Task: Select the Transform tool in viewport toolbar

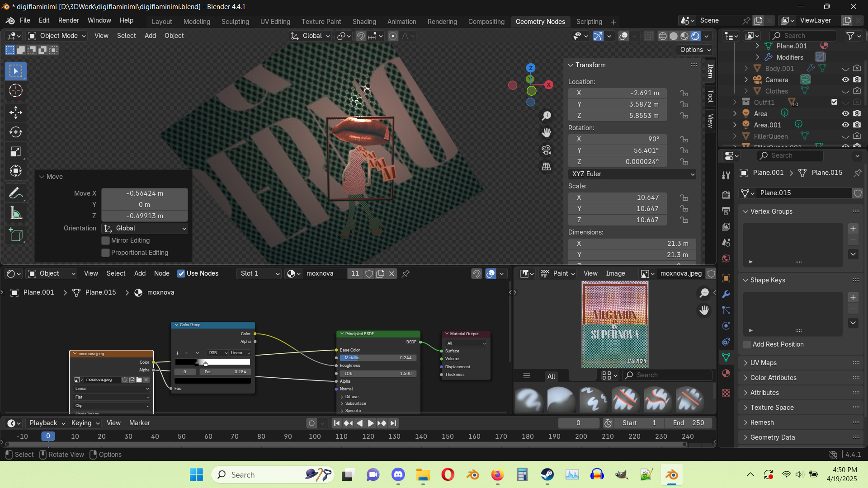Action: coord(16,171)
